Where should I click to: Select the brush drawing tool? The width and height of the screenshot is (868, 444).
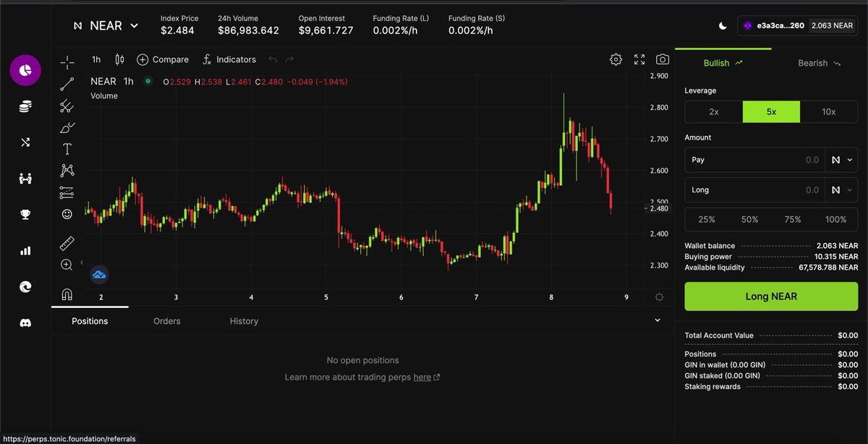tap(67, 128)
